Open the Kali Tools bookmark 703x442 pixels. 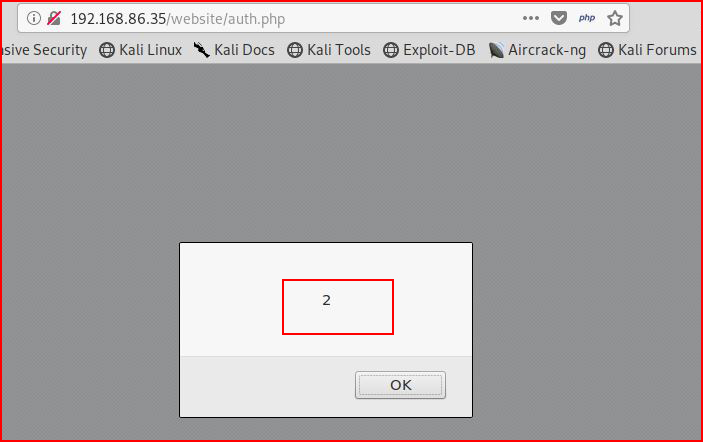[x=329, y=50]
